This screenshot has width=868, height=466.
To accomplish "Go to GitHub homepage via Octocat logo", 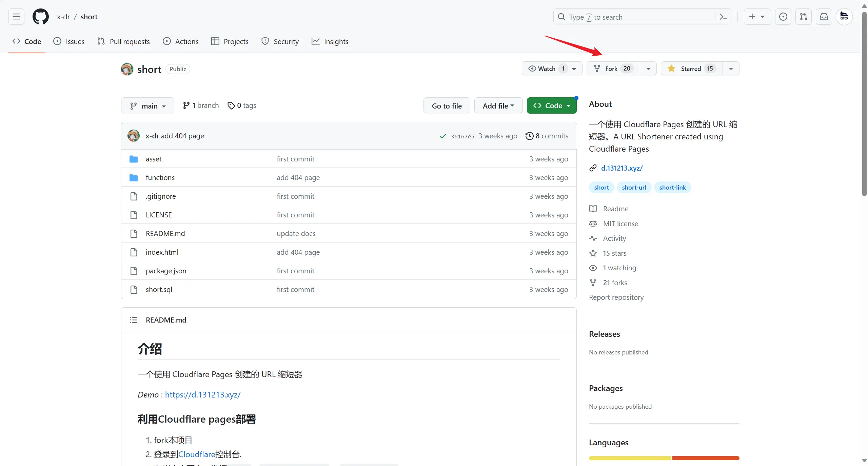I will click(40, 17).
